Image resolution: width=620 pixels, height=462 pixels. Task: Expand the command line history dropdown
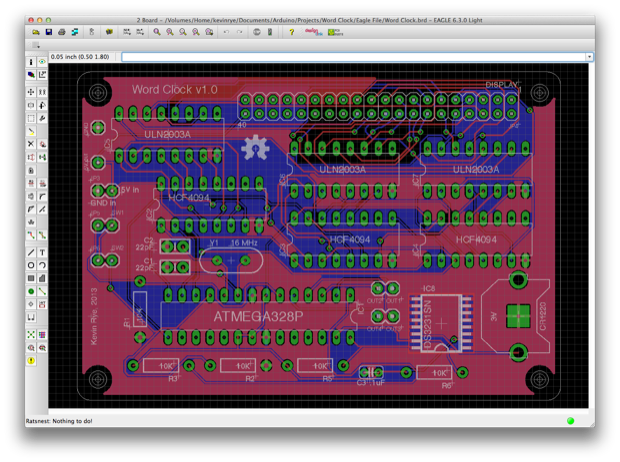pos(589,57)
